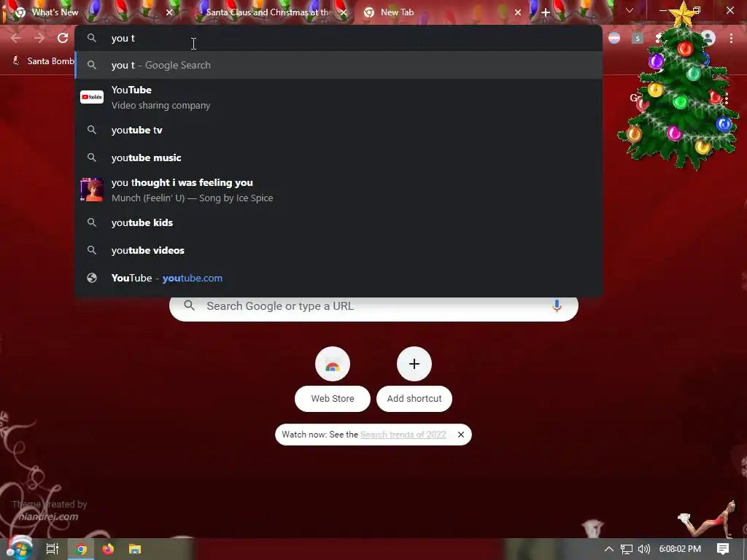Click the globe icon beside youtube.com
The image size is (747, 560).
[x=92, y=278]
